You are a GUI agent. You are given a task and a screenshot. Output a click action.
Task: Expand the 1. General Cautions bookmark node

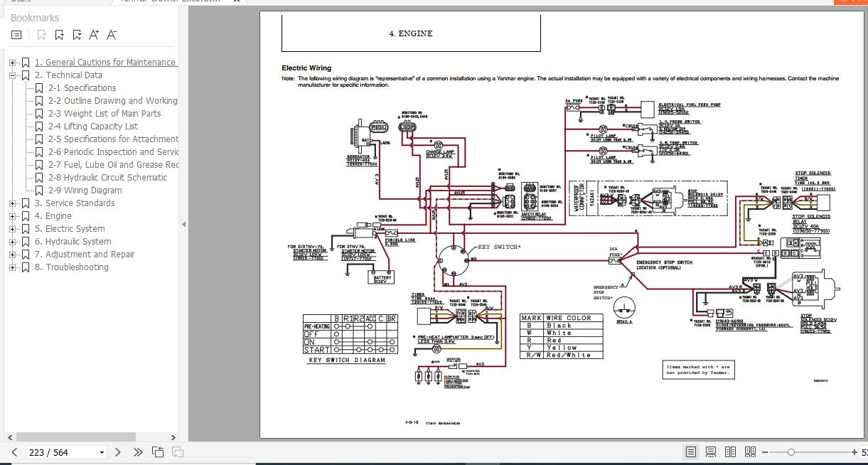[x=12, y=63]
